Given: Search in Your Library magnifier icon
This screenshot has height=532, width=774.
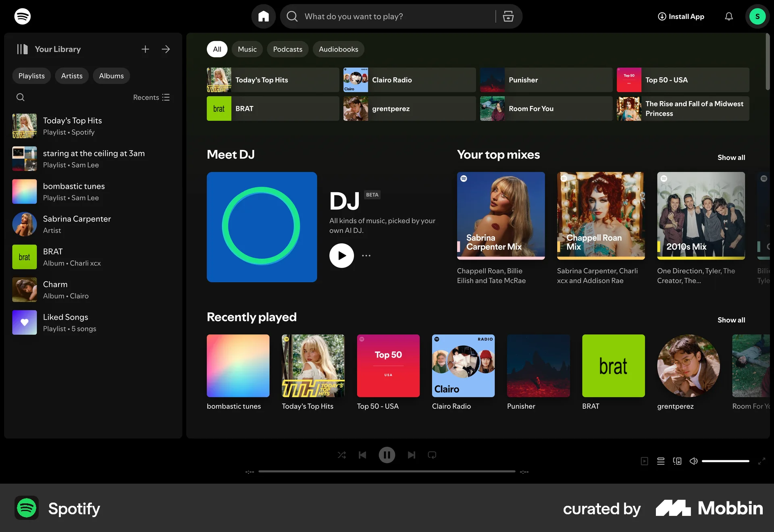Looking at the screenshot, I should (21, 97).
